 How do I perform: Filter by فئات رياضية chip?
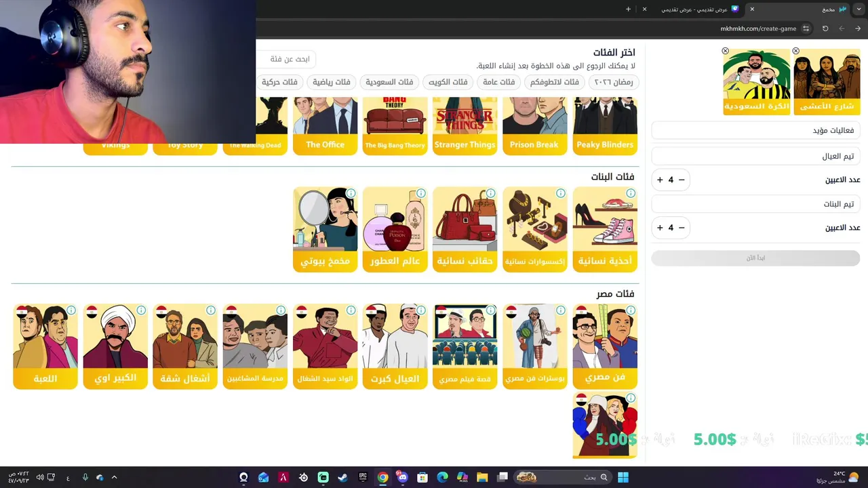[332, 82]
